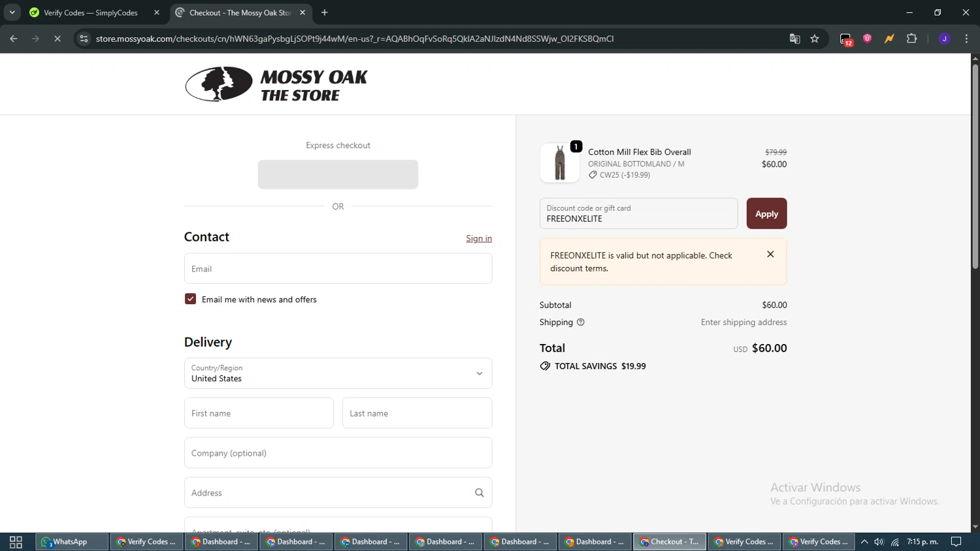The width and height of the screenshot is (980, 551).
Task: Click the Cotton Mill Flex Bib Overall thumbnail
Action: 560,163
